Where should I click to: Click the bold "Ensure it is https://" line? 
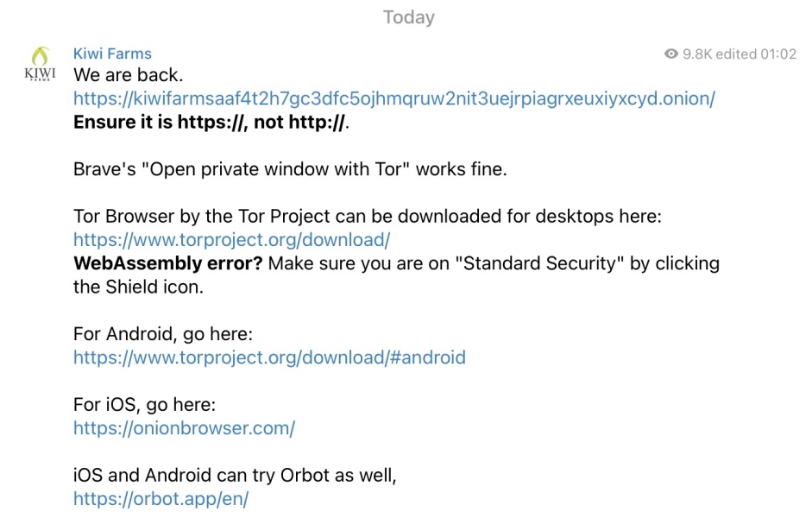point(211,122)
